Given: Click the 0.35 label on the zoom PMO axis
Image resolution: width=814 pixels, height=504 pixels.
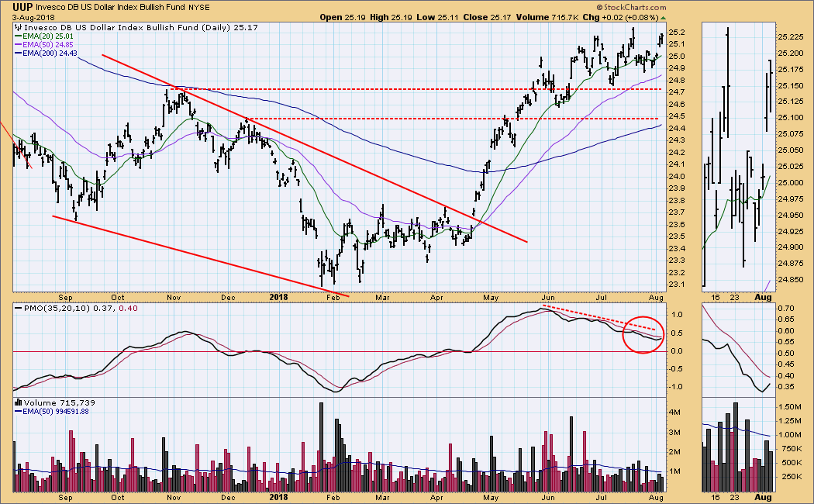Looking at the screenshot, I should click(787, 387).
